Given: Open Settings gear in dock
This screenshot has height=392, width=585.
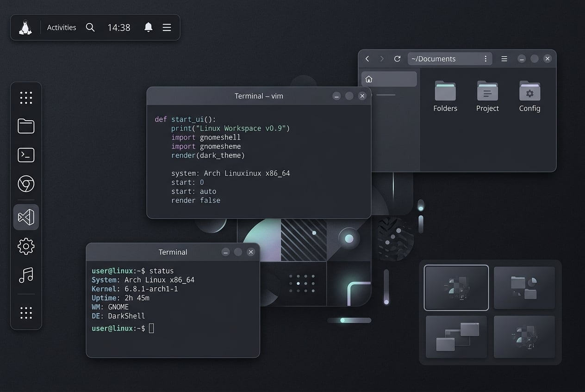Looking at the screenshot, I should 26,246.
